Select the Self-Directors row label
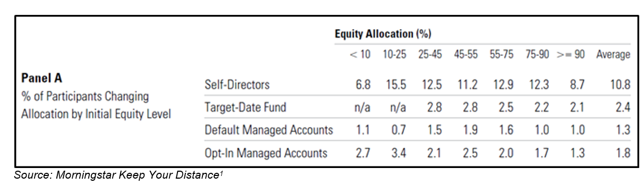The height and width of the screenshot is (193, 644). tap(237, 85)
